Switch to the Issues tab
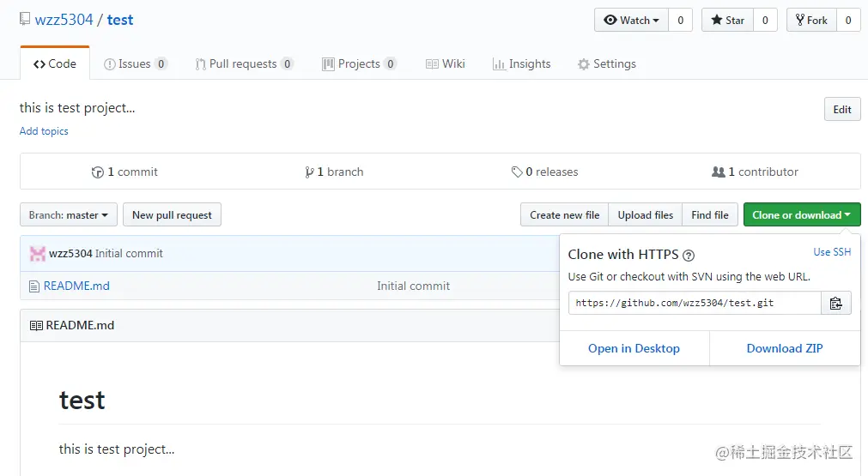The width and height of the screenshot is (868, 476). tap(136, 63)
